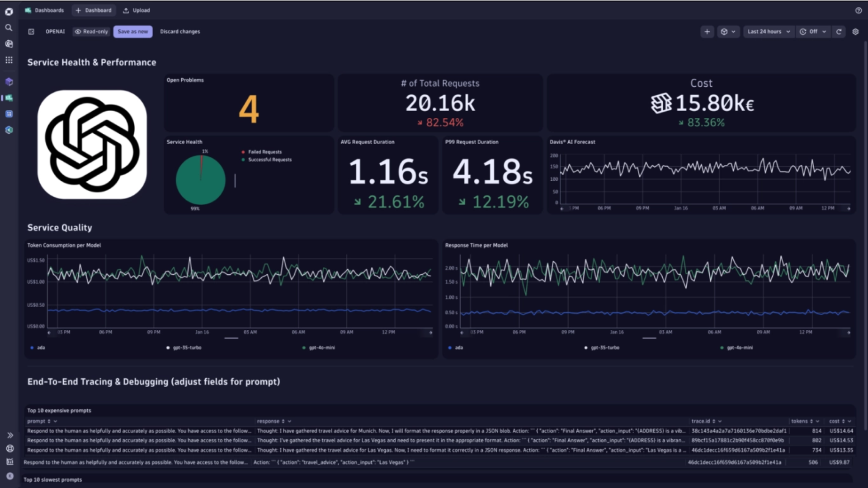This screenshot has width=868, height=488.
Task: Open the Dynatrace search
Action: click(9, 27)
